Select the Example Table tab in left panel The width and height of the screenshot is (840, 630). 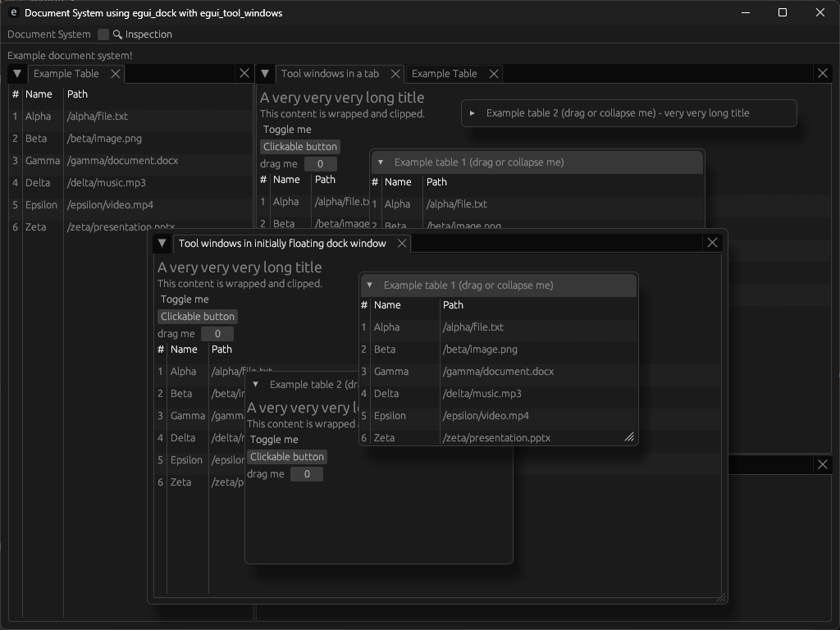pyautogui.click(x=66, y=74)
